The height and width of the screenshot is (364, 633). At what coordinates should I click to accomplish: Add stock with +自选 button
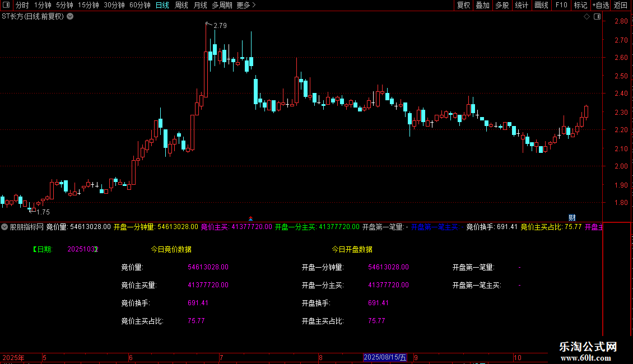(601, 5)
